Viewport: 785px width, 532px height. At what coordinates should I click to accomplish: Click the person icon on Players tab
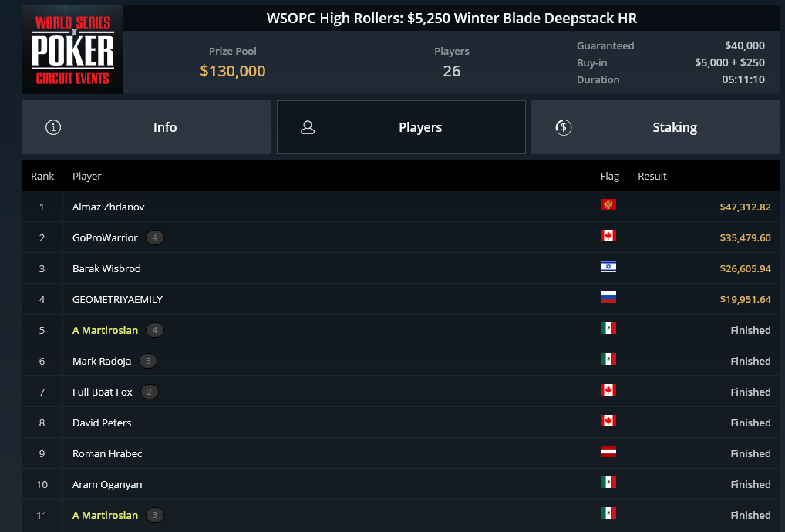(308, 127)
